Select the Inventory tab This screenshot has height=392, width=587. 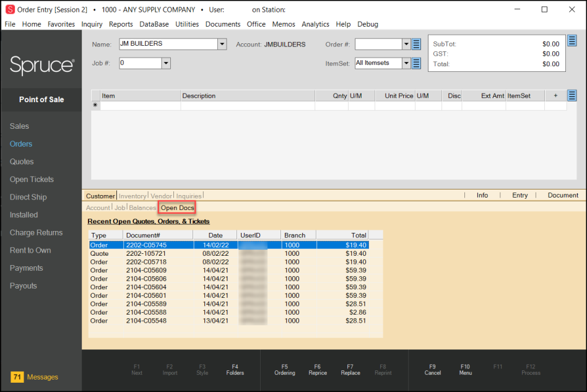pos(132,196)
